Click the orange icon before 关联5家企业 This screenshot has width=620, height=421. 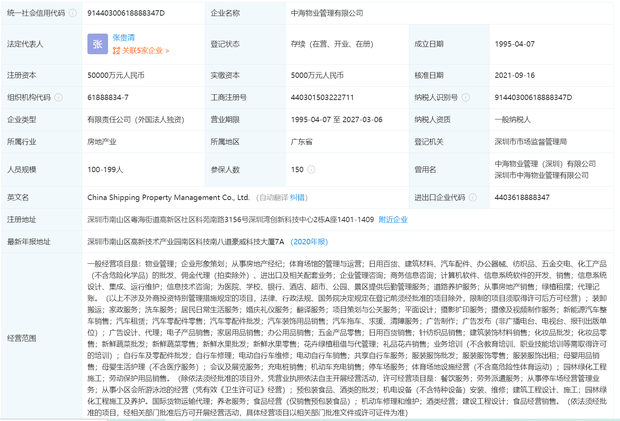tap(116, 50)
